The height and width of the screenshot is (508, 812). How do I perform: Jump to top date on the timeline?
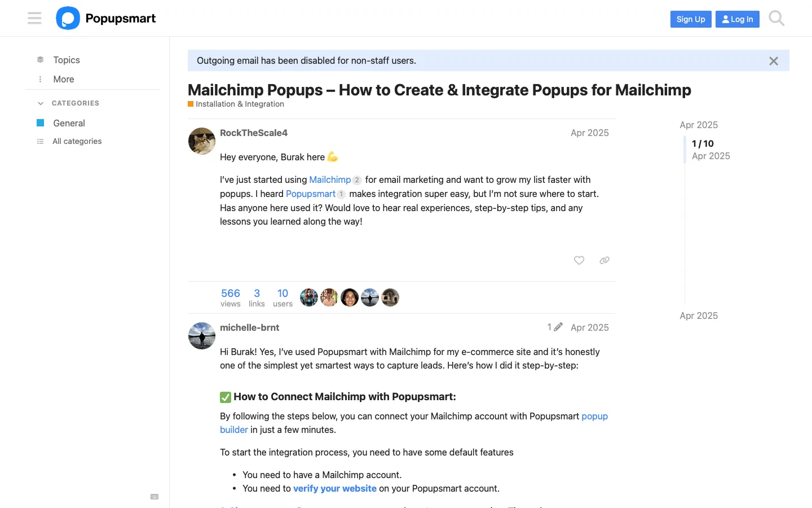(x=699, y=125)
